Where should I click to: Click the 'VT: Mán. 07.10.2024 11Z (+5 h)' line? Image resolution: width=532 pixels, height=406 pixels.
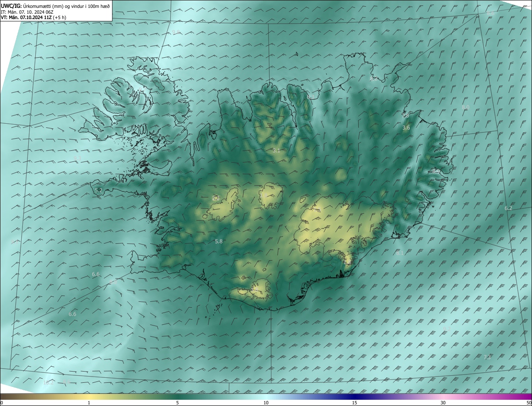coord(34,17)
